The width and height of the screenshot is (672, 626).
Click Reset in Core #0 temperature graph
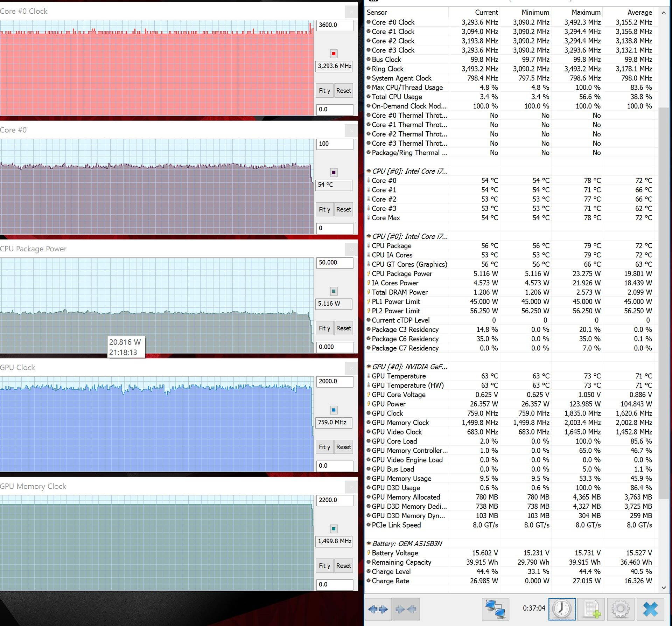point(344,209)
